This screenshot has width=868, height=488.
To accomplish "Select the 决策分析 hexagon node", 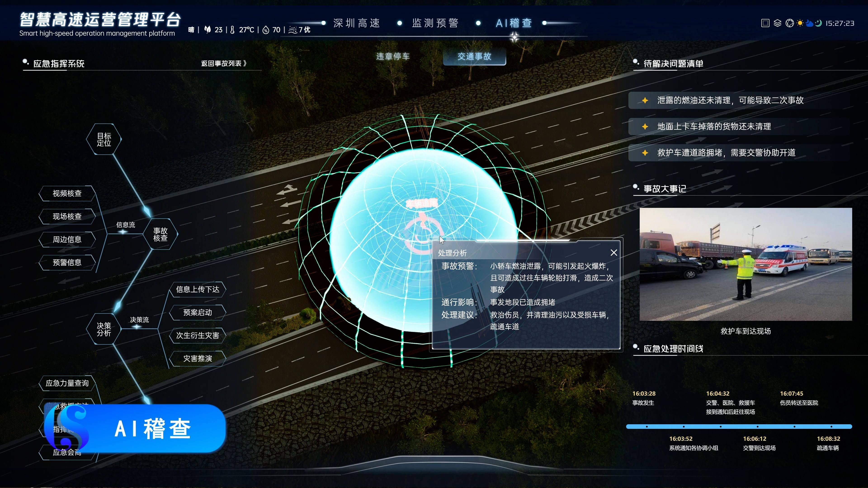I will tap(104, 329).
